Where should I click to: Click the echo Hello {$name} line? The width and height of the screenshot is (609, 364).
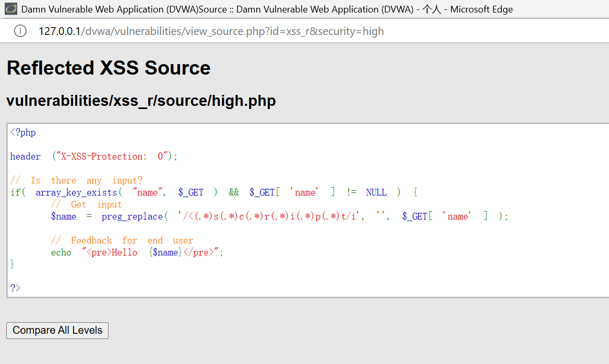click(x=137, y=252)
